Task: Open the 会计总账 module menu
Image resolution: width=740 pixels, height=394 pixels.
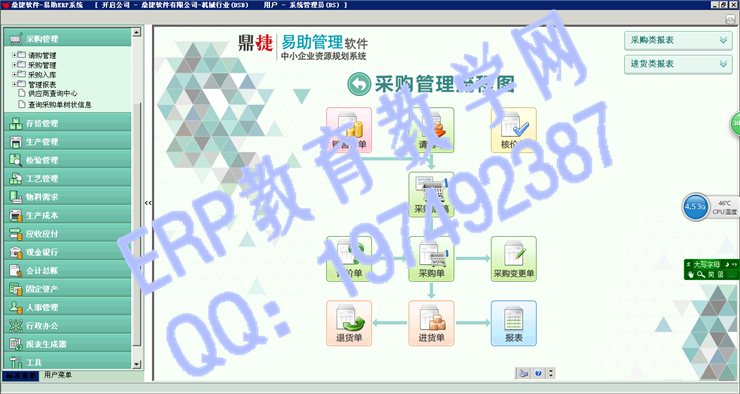Action: click(67, 270)
